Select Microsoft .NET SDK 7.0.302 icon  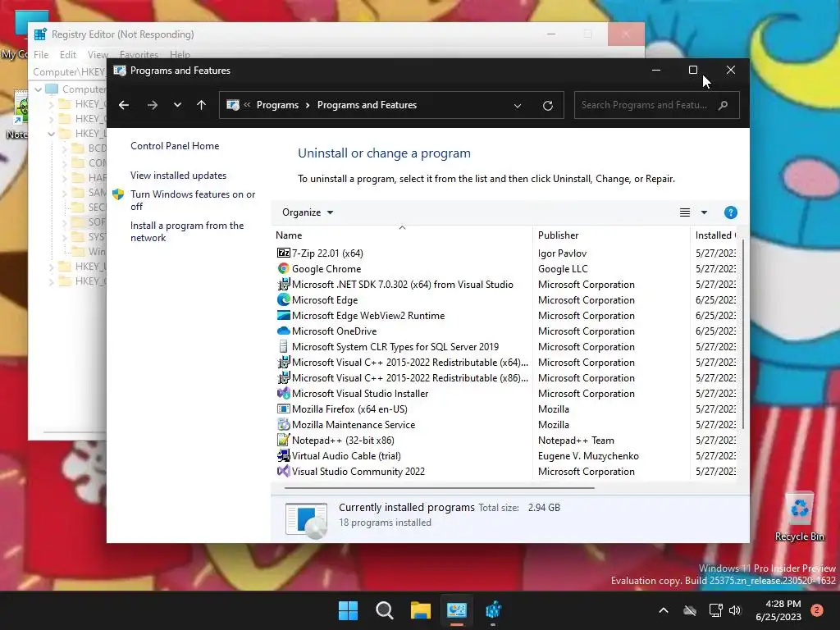(283, 284)
